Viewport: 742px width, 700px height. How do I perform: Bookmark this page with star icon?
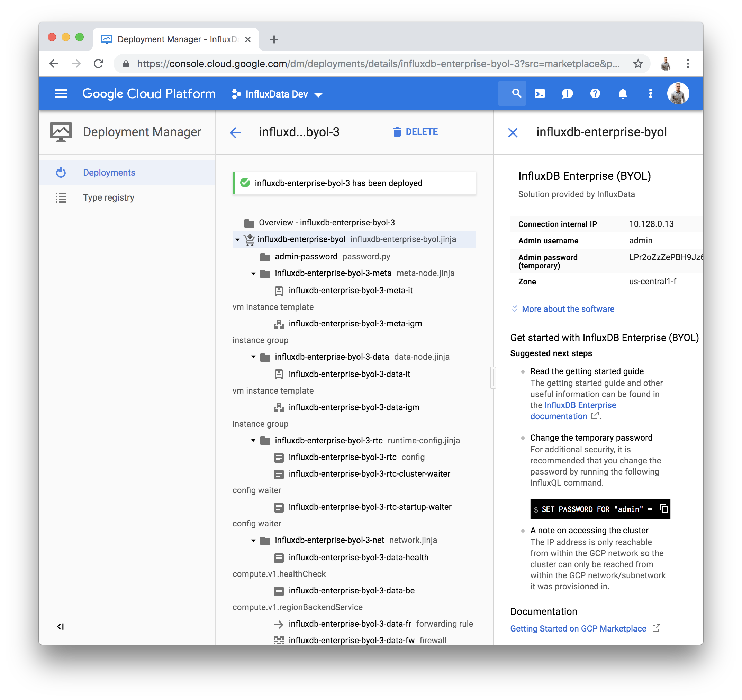click(x=638, y=64)
